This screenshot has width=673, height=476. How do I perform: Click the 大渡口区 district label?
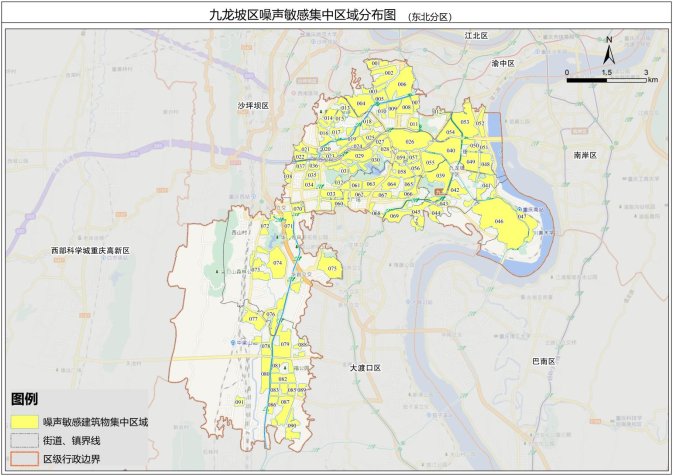(x=366, y=368)
